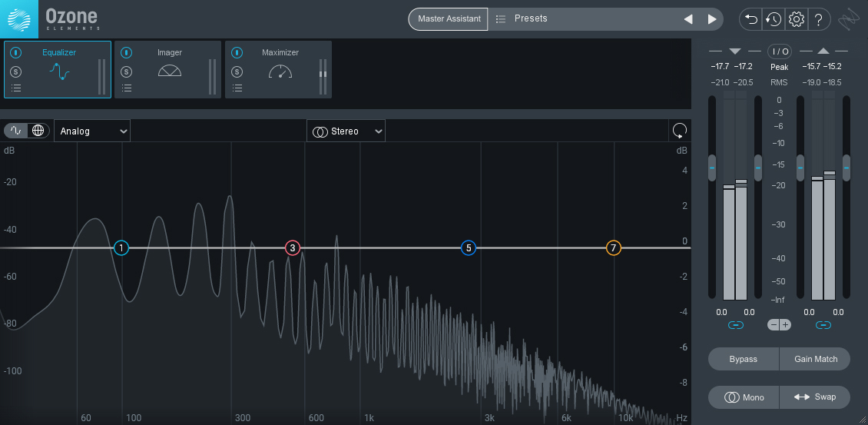The width and height of the screenshot is (868, 425).
Task: Bypass the Maximizer module with its power button
Action: pos(237,53)
